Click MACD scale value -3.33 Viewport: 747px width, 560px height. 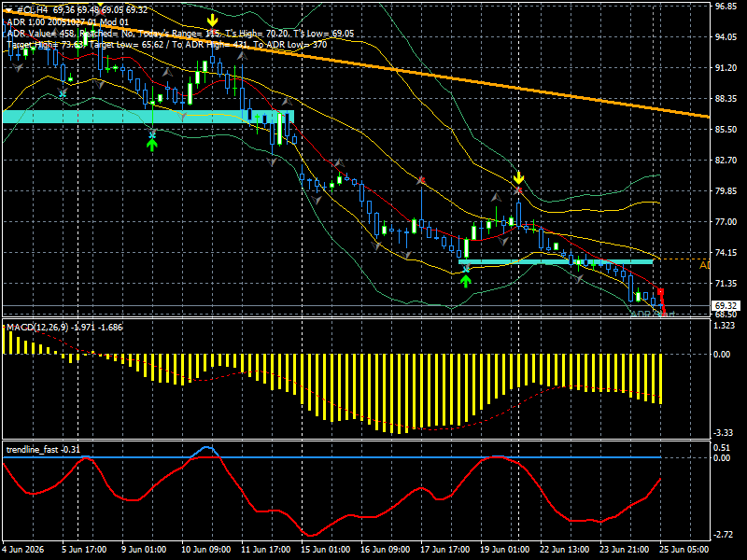click(x=724, y=433)
